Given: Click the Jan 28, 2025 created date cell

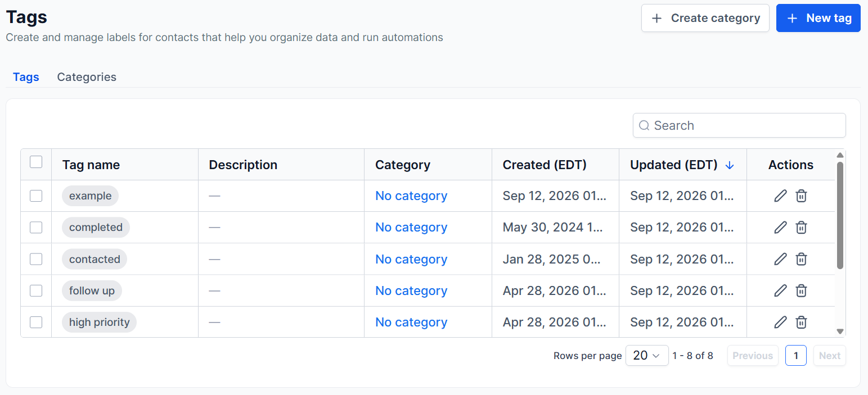Looking at the screenshot, I should pos(555,259).
